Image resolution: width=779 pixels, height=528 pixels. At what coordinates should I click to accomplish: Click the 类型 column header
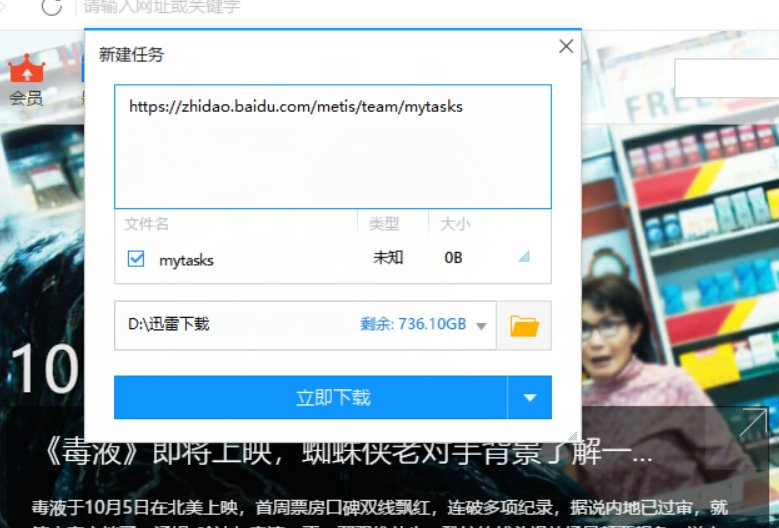pos(384,224)
